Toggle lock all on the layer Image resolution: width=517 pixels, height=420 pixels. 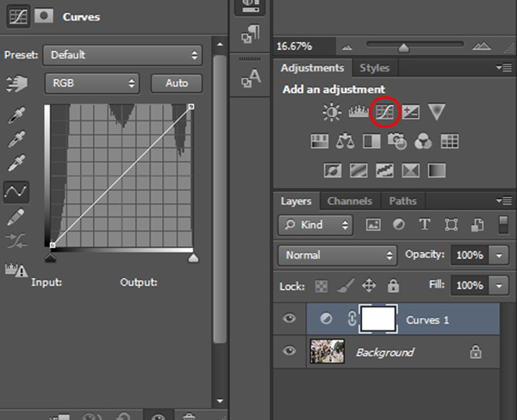[x=393, y=286]
